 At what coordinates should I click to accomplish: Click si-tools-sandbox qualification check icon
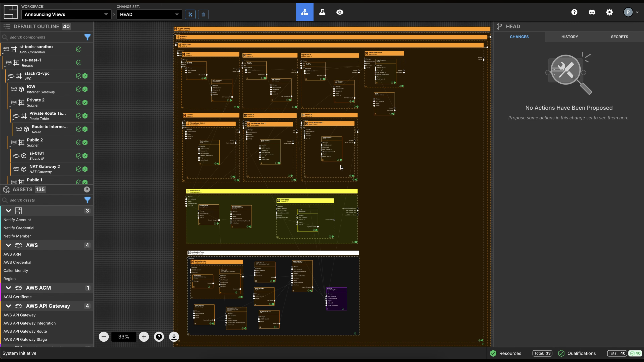pos(79,49)
